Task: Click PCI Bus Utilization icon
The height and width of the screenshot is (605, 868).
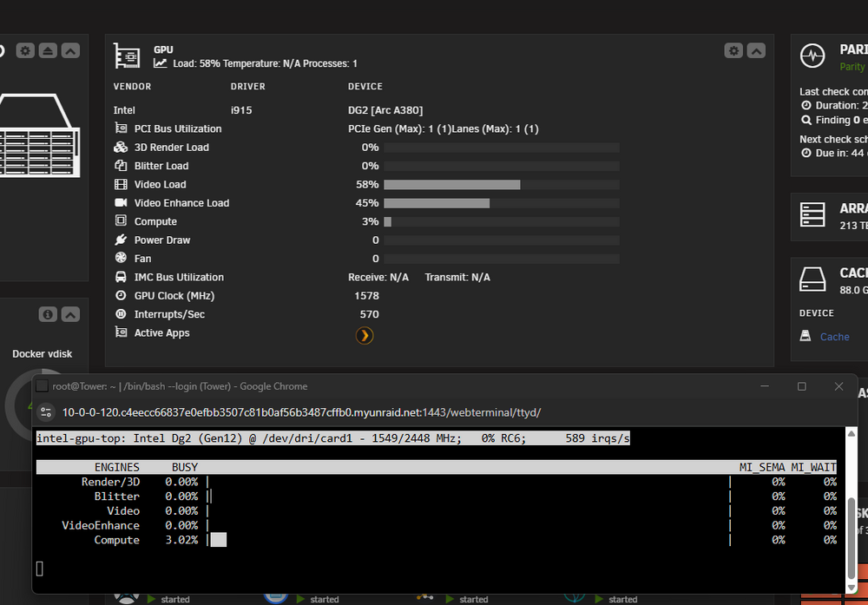Action: pyautogui.click(x=121, y=128)
